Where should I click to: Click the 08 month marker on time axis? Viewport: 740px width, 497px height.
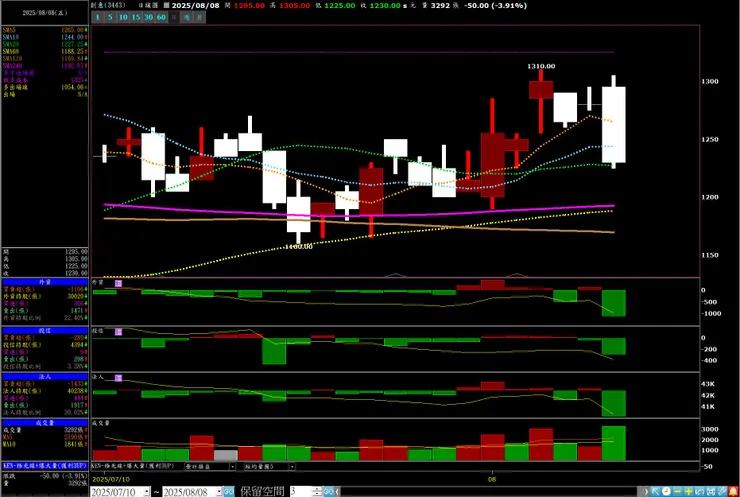coord(492,479)
